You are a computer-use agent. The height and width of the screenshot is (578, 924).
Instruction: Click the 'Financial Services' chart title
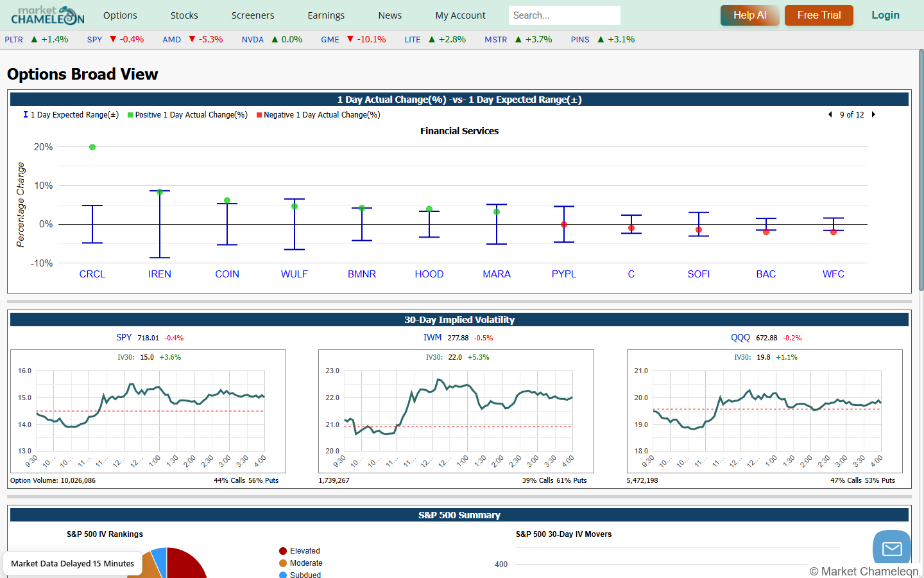click(x=459, y=131)
